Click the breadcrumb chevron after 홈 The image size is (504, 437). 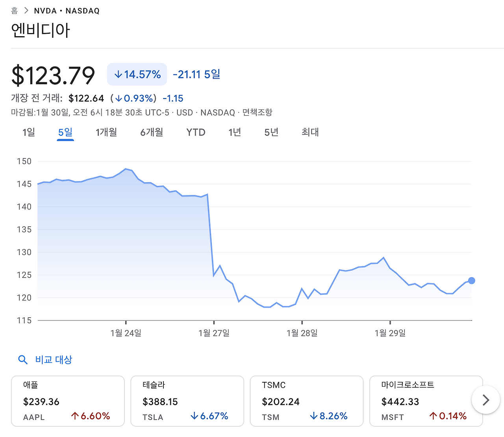point(26,11)
